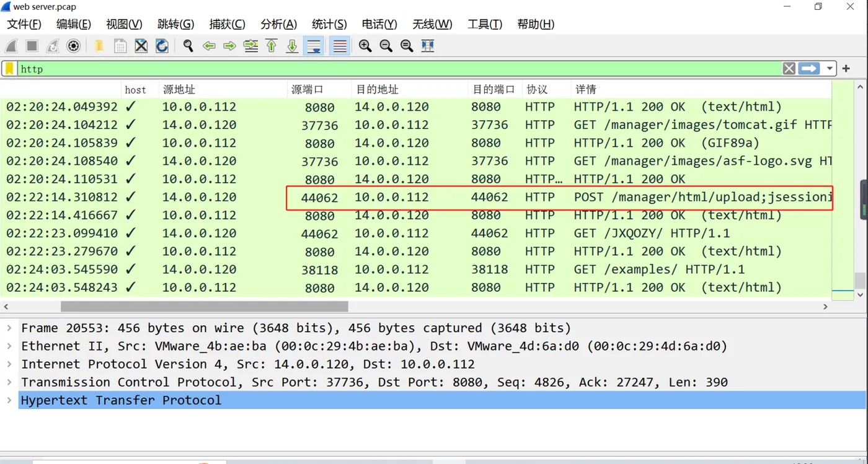Sort by 目的端口 column header

tap(495, 89)
